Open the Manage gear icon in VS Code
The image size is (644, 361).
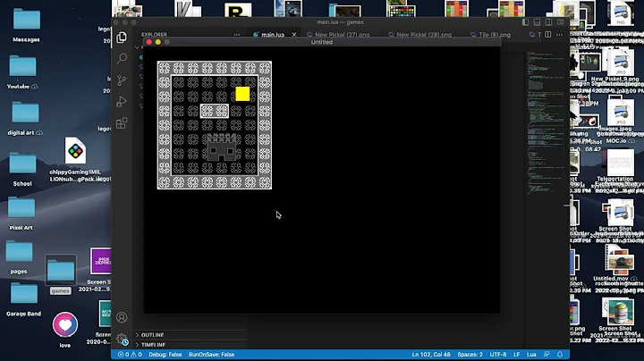pos(122,339)
